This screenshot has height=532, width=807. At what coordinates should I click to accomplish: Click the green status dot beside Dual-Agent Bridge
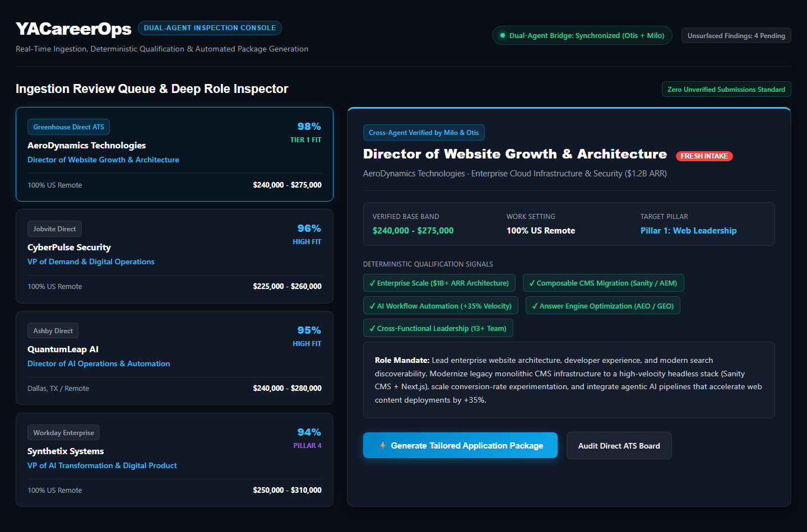point(503,35)
